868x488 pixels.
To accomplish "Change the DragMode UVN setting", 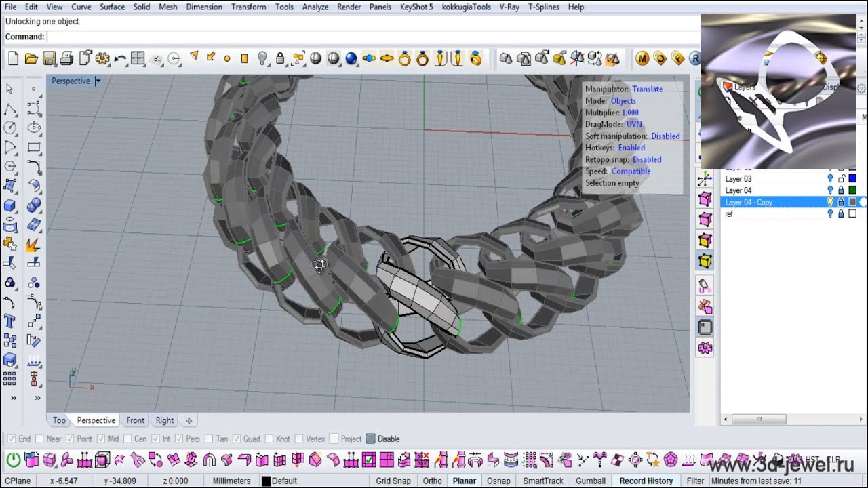I will tap(634, 124).
